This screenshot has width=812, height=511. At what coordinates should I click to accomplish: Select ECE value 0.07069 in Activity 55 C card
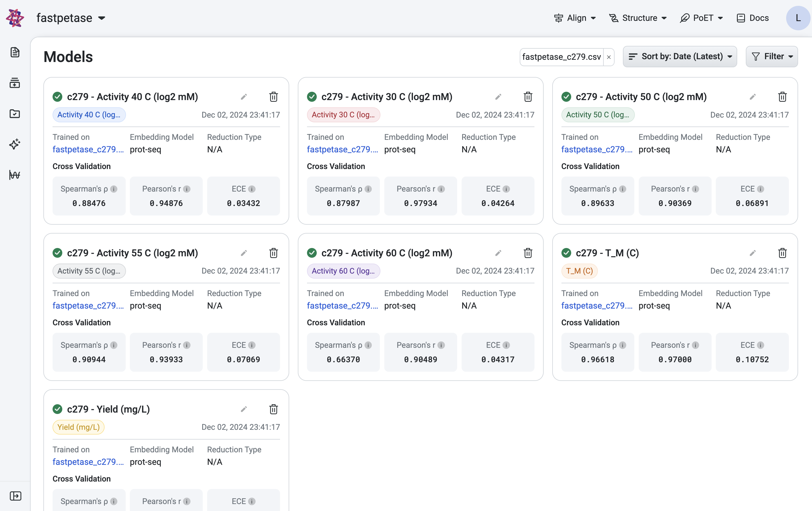click(x=244, y=359)
